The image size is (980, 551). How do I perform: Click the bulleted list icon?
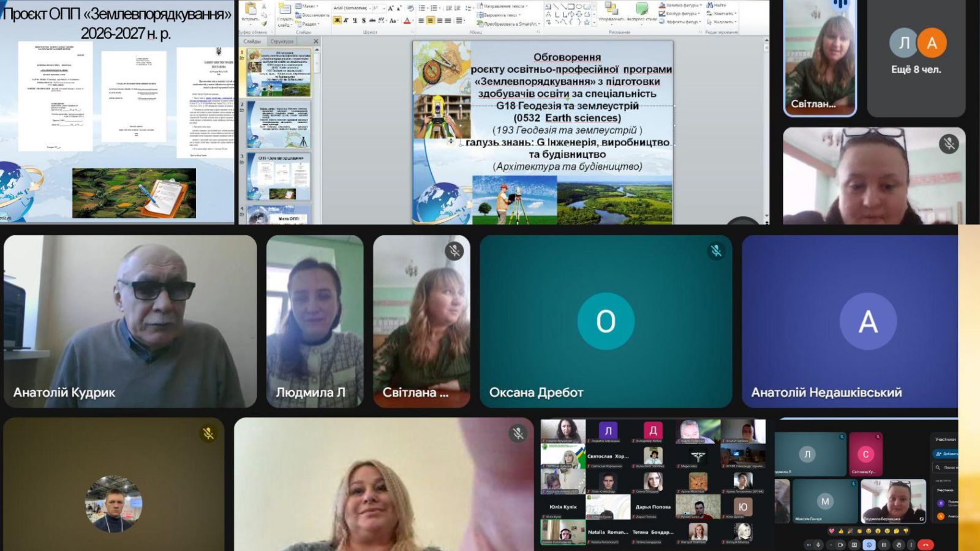coord(423,8)
